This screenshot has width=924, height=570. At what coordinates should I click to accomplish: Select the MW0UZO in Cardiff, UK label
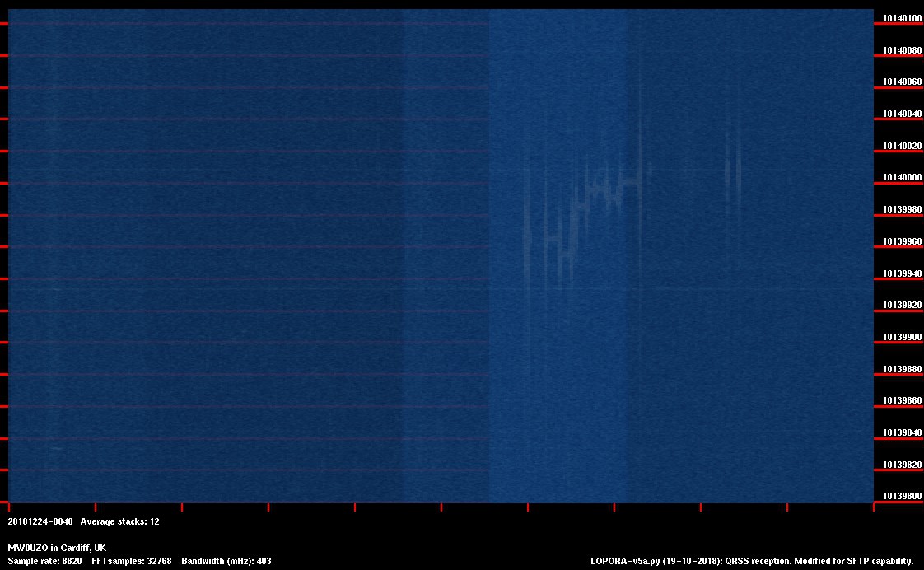tap(57, 548)
